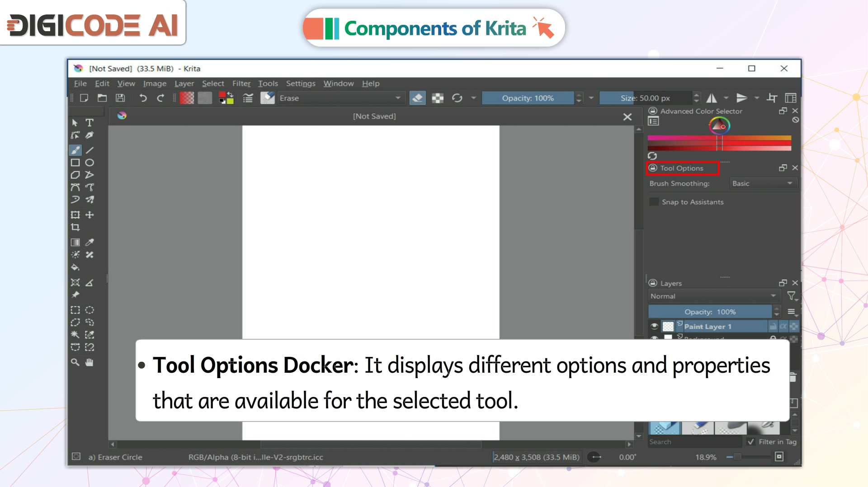Select the Crop tool
This screenshot has height=487, width=868.
(75, 227)
